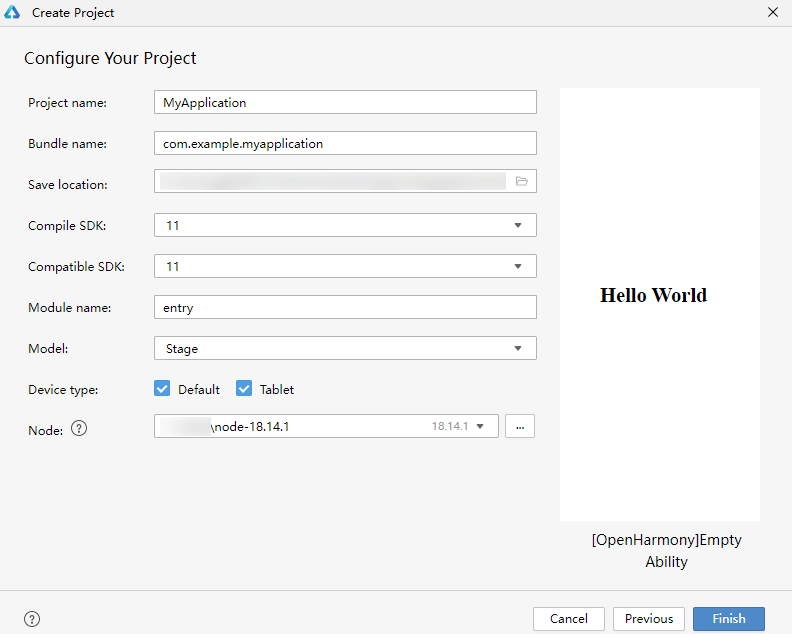Screen dimensions: 792x634
Task: Expand the Compile SDK dropdown
Action: point(517,225)
